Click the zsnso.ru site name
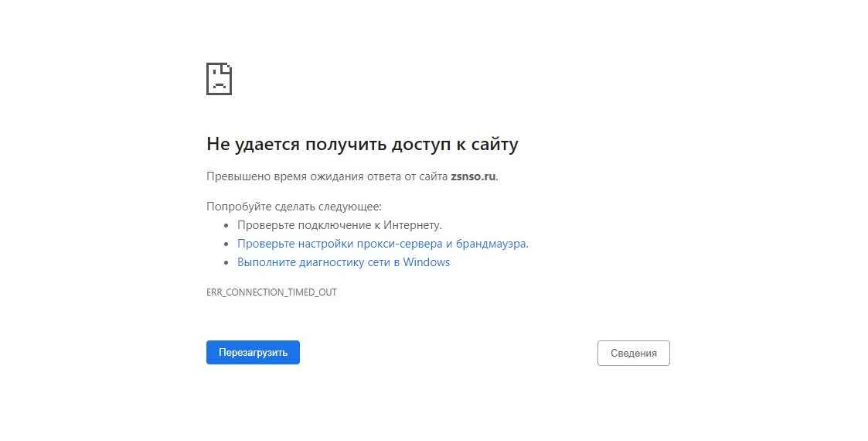868x441 pixels. click(x=473, y=176)
